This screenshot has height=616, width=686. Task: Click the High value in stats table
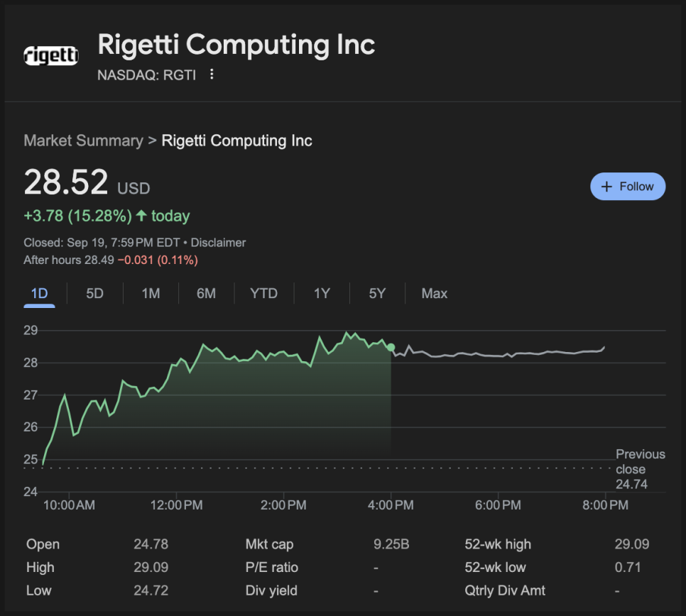[151, 568]
